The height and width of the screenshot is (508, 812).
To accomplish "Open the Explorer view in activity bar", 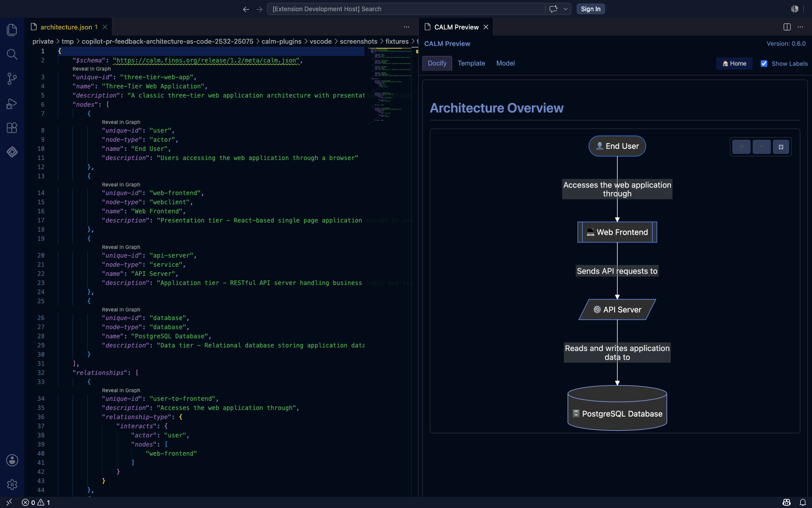I will (12, 30).
